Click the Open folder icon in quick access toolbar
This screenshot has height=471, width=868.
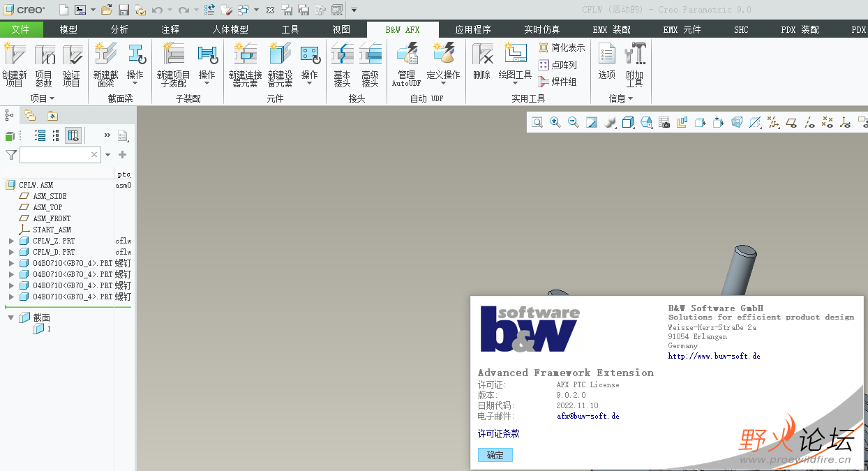point(107,10)
